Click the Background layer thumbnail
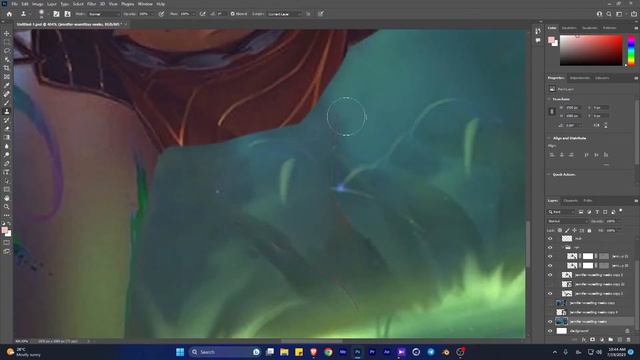Viewport: 640px width, 360px height. [x=562, y=331]
